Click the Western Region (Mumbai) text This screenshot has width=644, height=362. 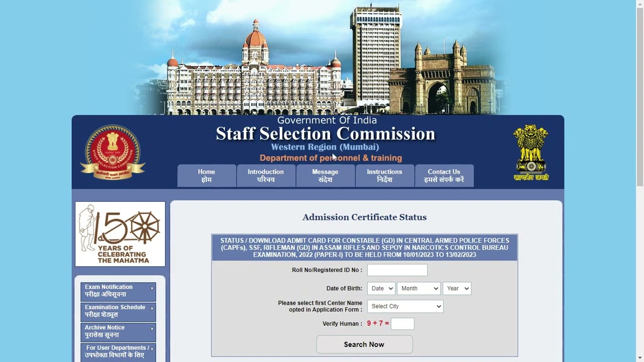pos(325,147)
